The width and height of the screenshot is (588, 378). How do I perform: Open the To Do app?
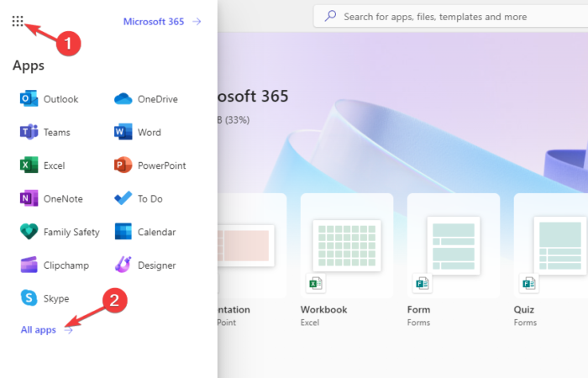[138, 198]
